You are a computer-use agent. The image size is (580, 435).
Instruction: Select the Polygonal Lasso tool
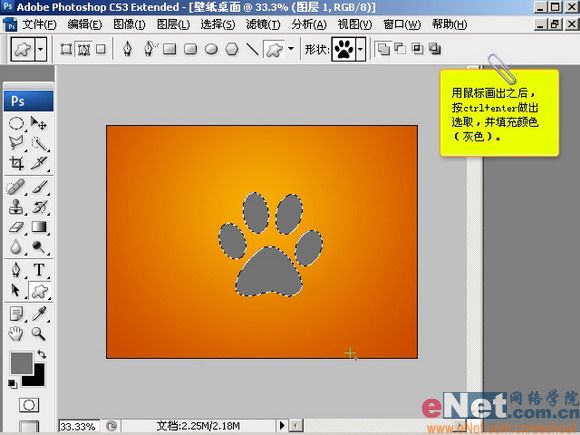click(x=16, y=143)
